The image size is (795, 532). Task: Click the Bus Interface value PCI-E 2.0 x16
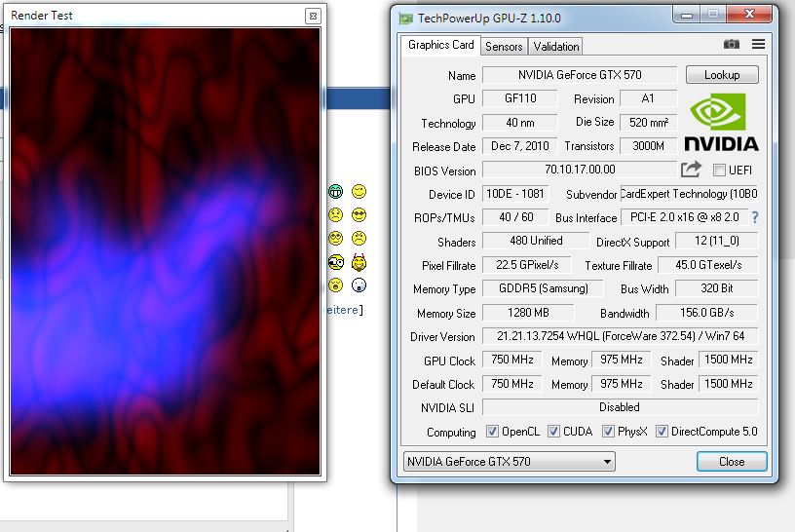tap(684, 217)
